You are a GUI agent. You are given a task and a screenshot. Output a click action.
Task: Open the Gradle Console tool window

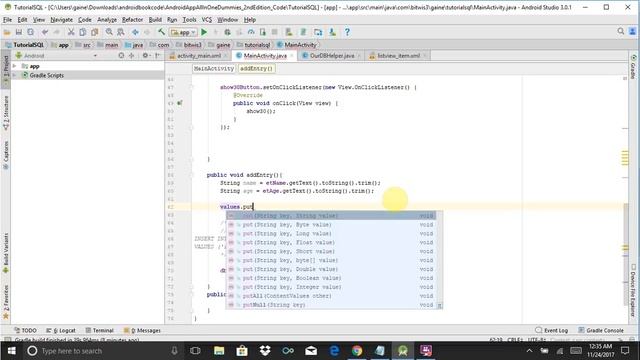pos(601,330)
